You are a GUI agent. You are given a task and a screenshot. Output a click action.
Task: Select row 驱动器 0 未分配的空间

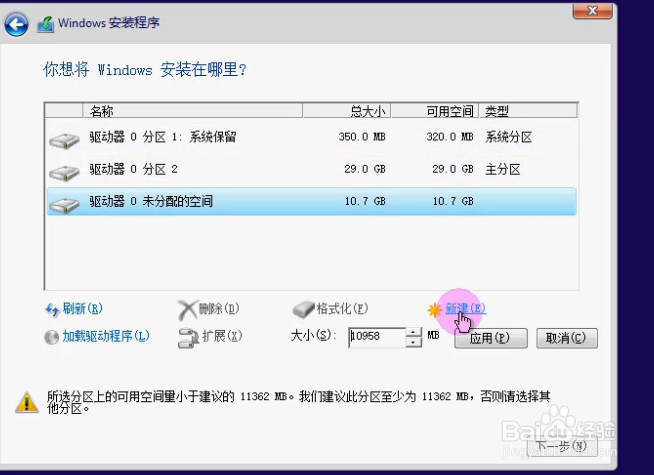[x=312, y=201]
